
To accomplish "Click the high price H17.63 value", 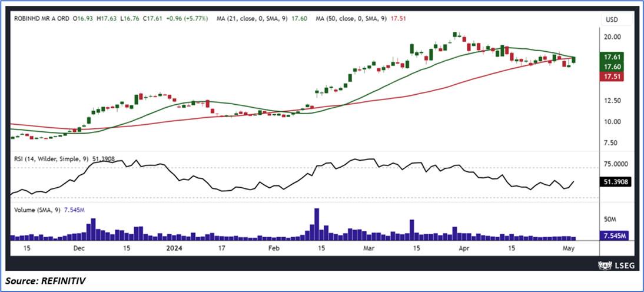I will click(108, 18).
